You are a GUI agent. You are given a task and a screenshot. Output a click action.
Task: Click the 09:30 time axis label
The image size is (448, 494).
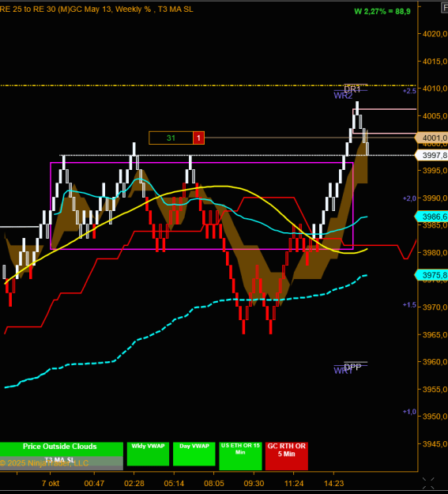(x=254, y=483)
